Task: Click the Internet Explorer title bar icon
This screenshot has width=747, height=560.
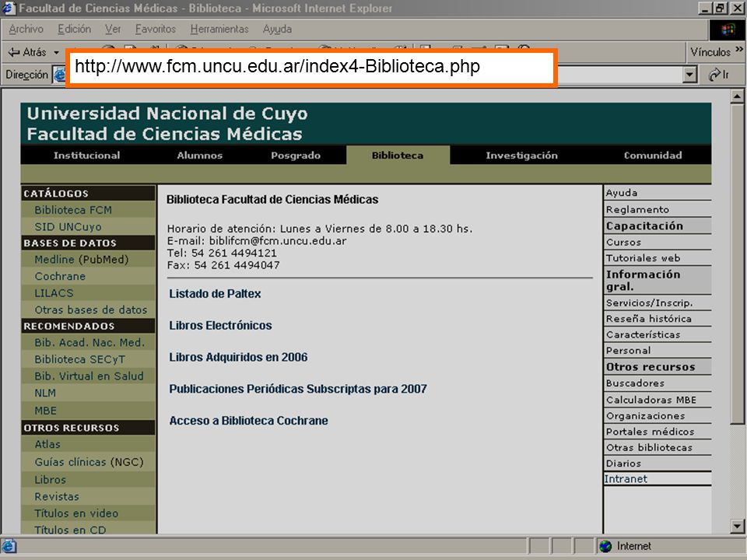Action: [x=9, y=8]
